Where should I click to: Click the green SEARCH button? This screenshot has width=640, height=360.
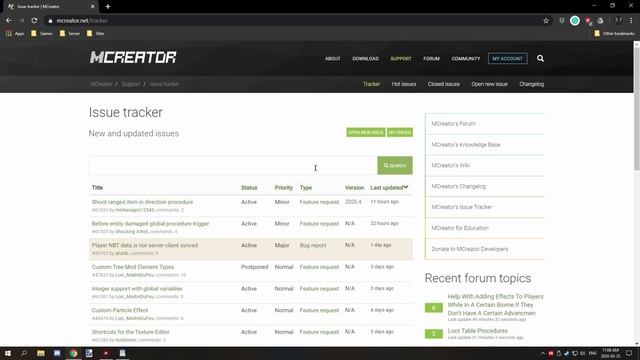click(395, 165)
